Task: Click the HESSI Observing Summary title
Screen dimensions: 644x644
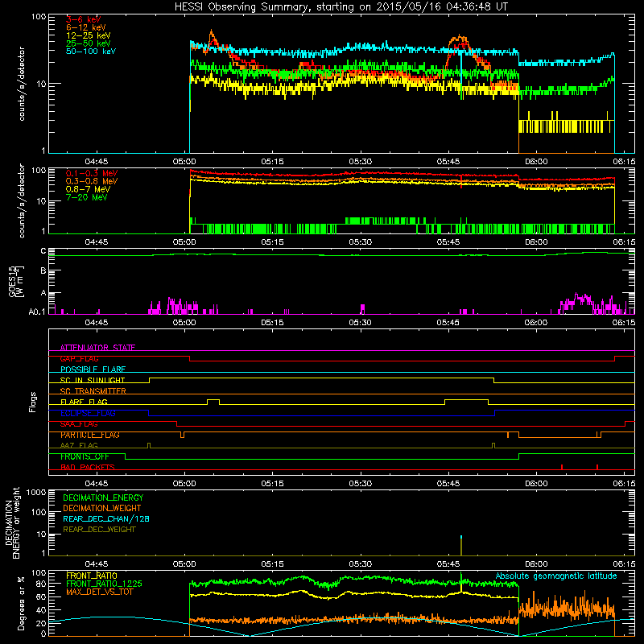Action: click(x=341, y=6)
